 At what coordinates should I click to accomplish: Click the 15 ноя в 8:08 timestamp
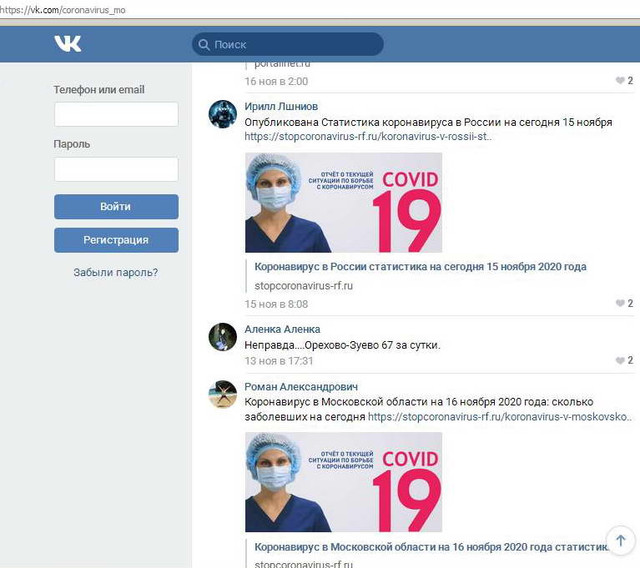(x=276, y=304)
